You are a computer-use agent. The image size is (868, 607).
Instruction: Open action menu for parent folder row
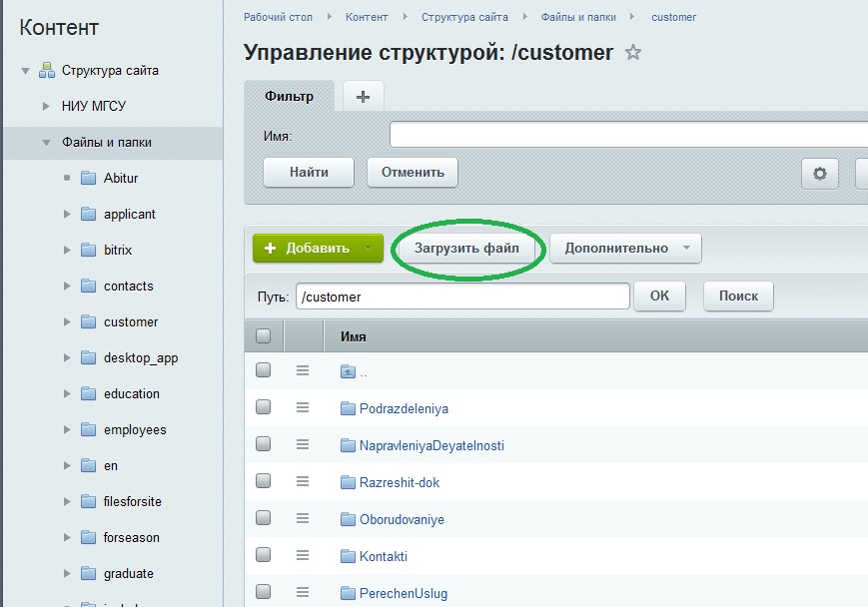pyautogui.click(x=303, y=370)
